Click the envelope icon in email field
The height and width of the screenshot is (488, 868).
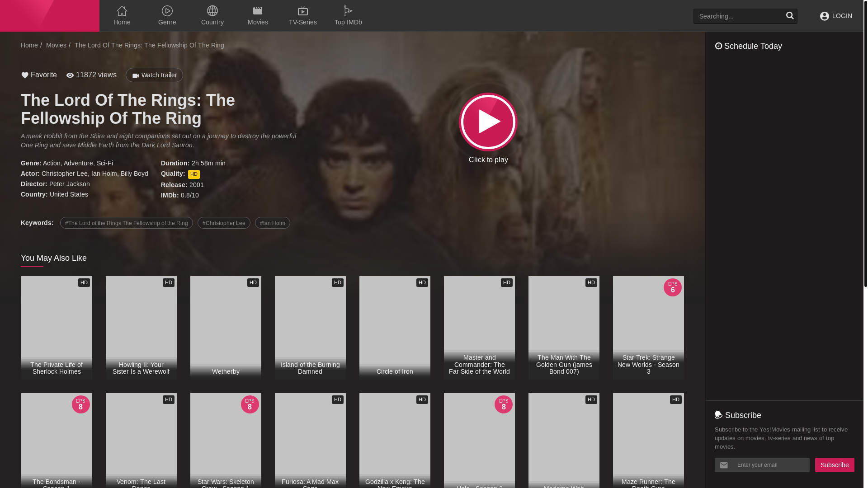724,465
